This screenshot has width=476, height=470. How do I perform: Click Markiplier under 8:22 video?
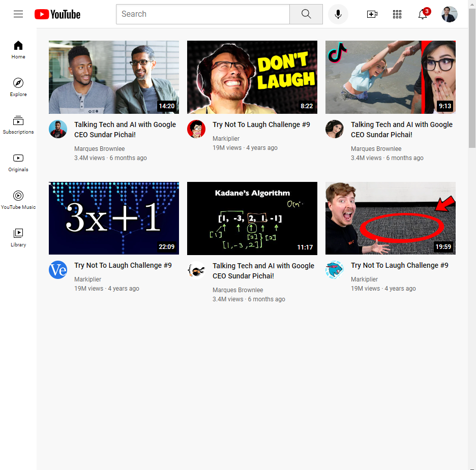pos(226,139)
